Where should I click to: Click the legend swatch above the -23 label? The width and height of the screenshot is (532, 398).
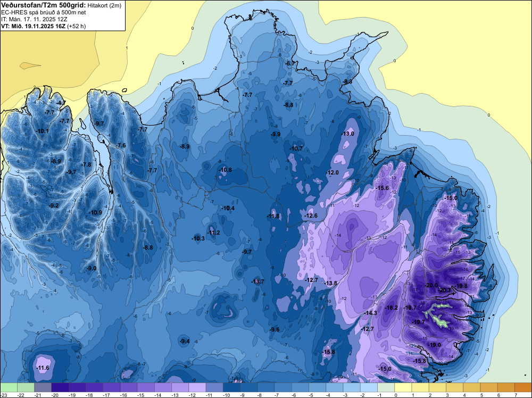9,387
